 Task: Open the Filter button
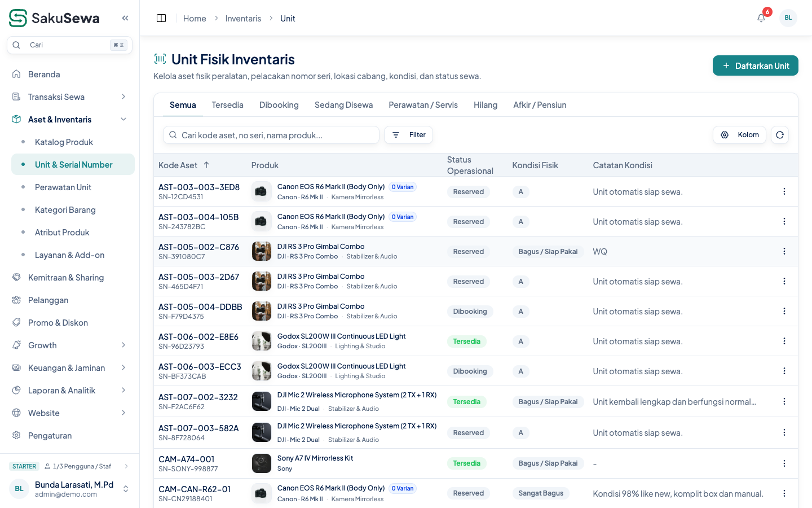(409, 135)
